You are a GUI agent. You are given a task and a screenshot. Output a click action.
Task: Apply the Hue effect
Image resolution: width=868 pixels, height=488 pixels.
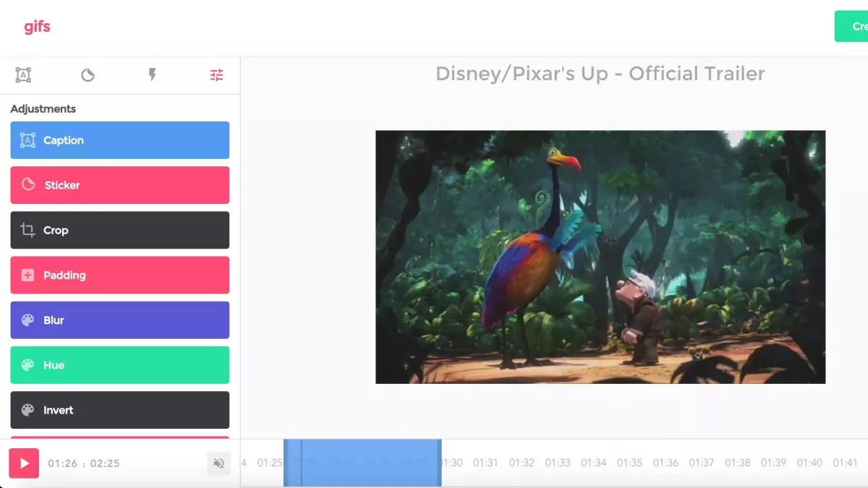coord(120,365)
